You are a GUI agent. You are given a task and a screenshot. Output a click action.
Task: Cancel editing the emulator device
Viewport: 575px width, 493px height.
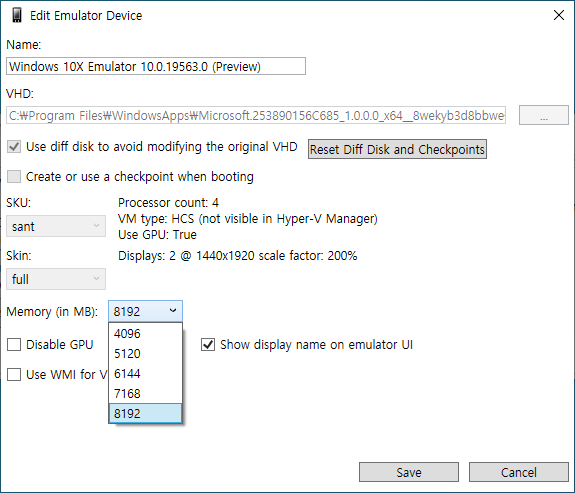pyautogui.click(x=519, y=472)
